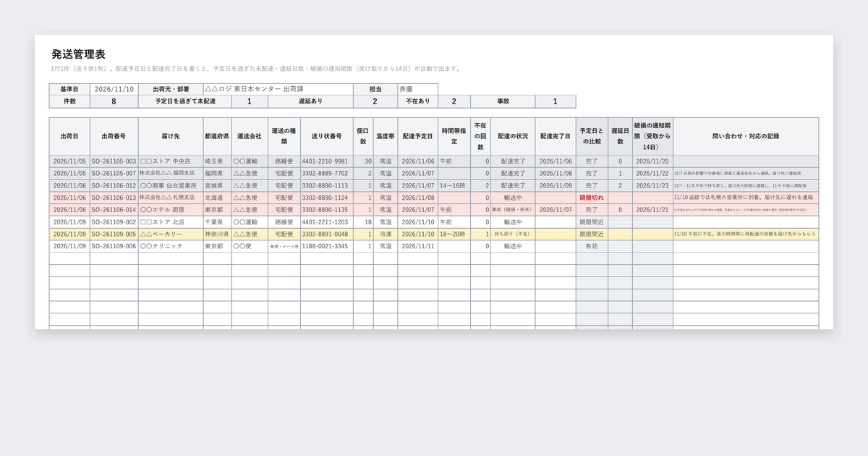
Task: Click shipment number SO-261109-005
Action: (x=114, y=234)
